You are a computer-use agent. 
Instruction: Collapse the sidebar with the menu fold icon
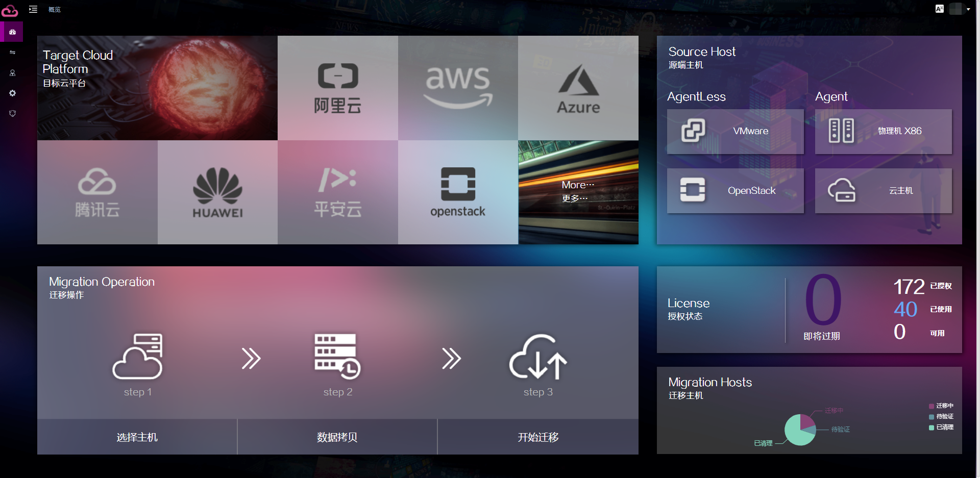pos(33,9)
